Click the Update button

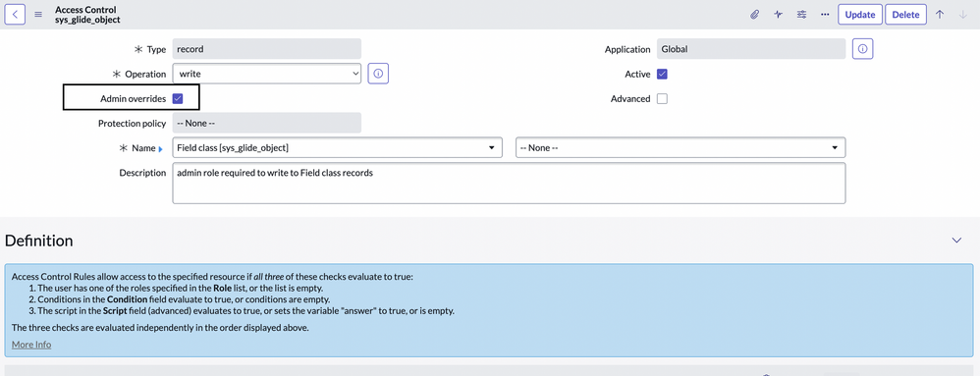[860, 15]
